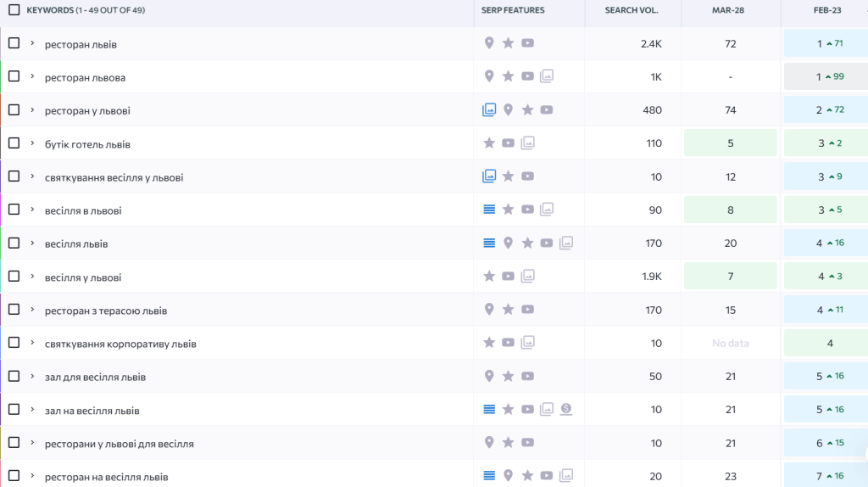The height and width of the screenshot is (487, 868).
Task: Click blue snippet lines icon for весілля в львові
Action: tap(489, 210)
